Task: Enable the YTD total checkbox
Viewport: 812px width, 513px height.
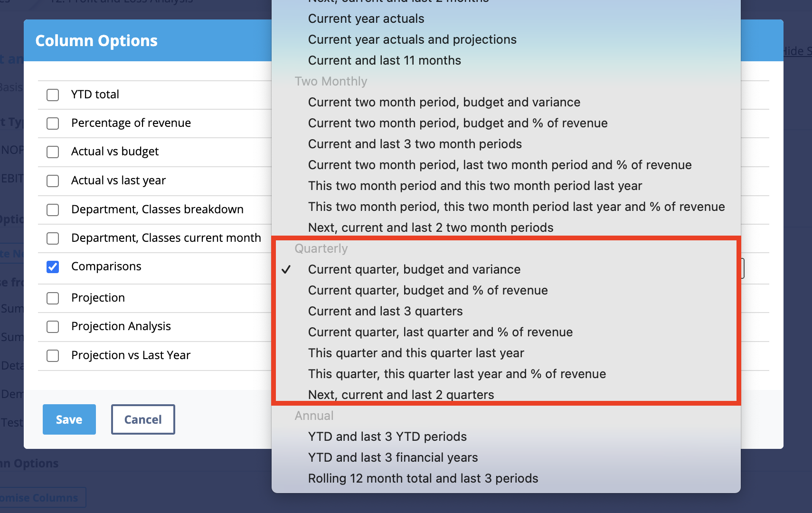Action: click(x=53, y=95)
